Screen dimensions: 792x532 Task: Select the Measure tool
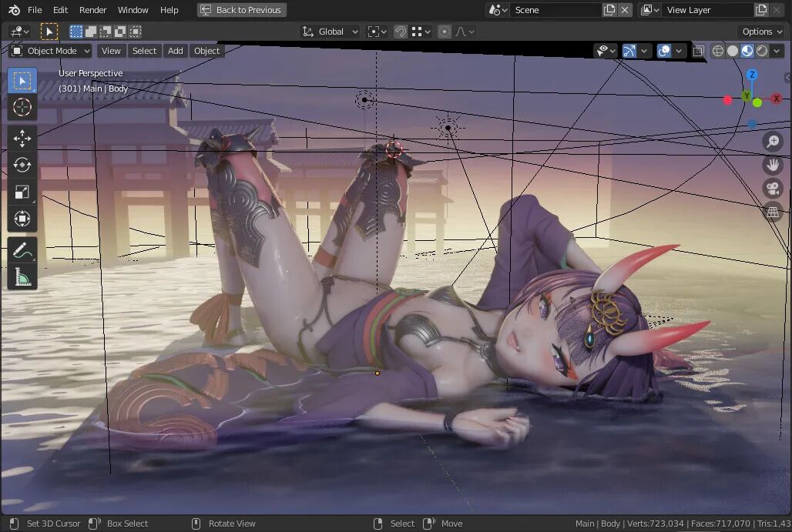(x=22, y=276)
